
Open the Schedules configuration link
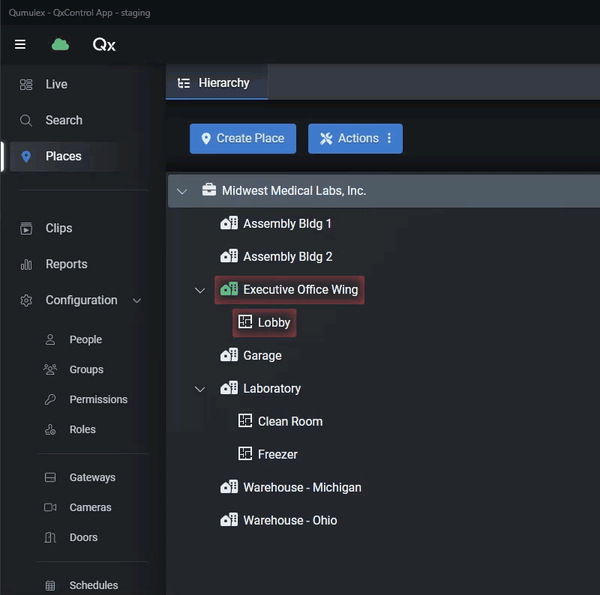click(93, 585)
